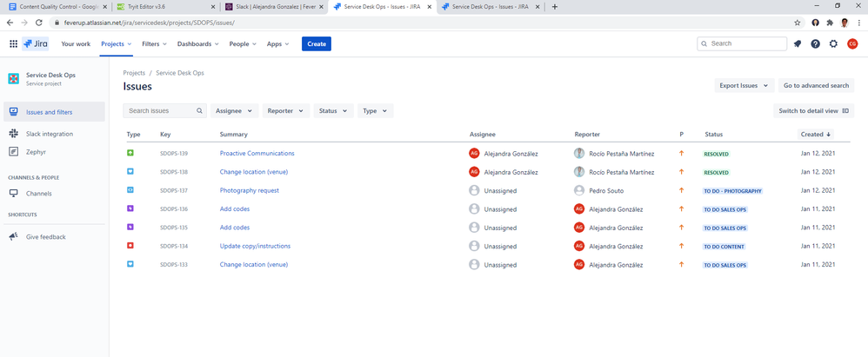Image resolution: width=868 pixels, height=357 pixels.
Task: Switch to detail view
Action: coord(813,110)
